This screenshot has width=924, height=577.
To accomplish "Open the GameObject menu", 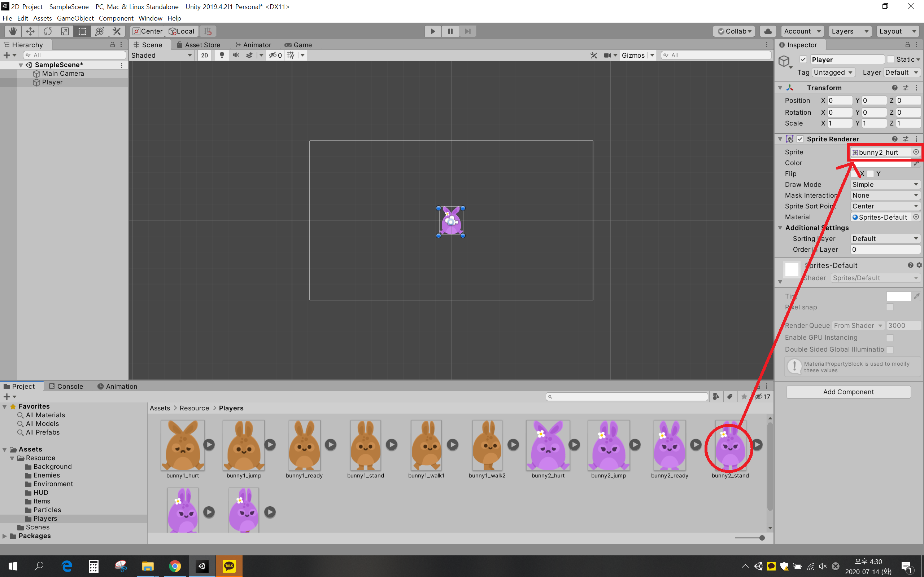I will (x=75, y=18).
